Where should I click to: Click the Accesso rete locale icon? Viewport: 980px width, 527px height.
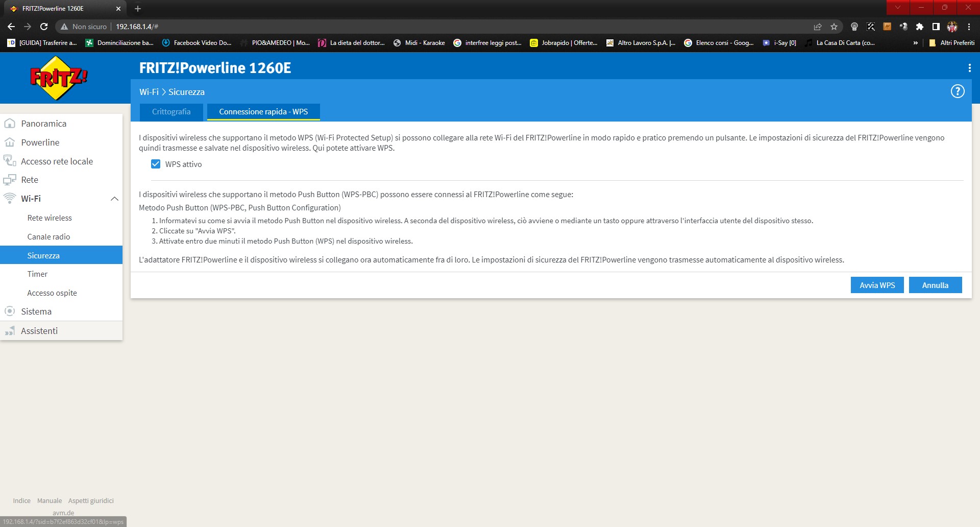(10, 161)
